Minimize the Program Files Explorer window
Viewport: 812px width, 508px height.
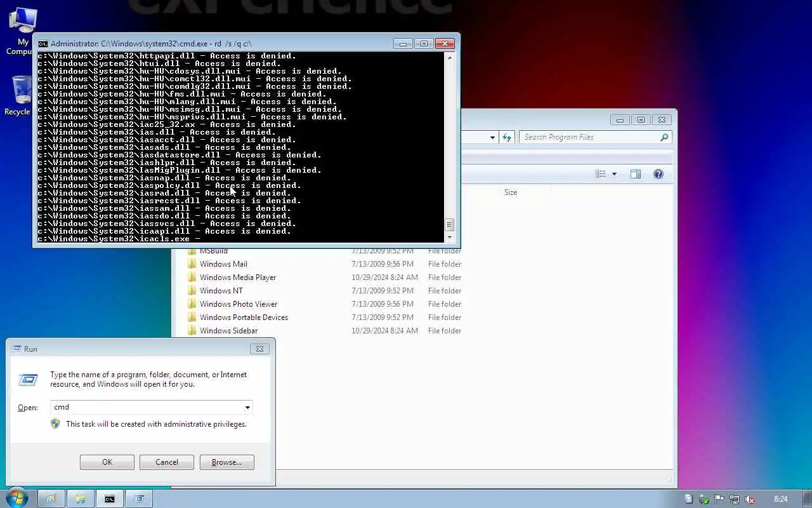620,119
